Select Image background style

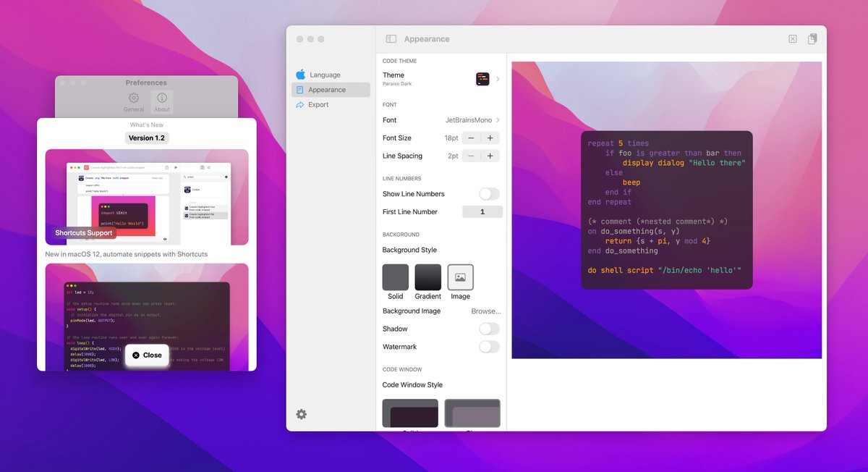pos(461,277)
